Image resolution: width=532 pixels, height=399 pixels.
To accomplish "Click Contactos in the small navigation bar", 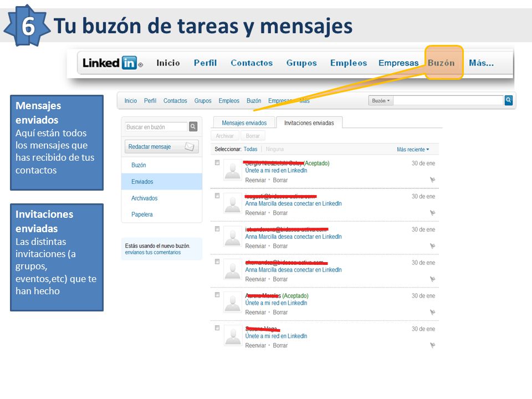I will point(175,101).
